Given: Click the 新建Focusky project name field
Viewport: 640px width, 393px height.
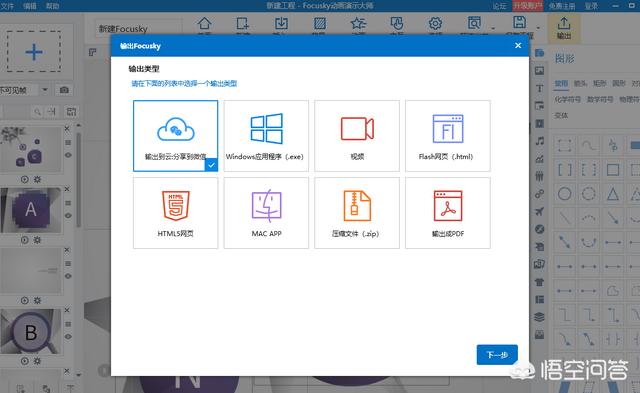Looking at the screenshot, I should [138, 29].
